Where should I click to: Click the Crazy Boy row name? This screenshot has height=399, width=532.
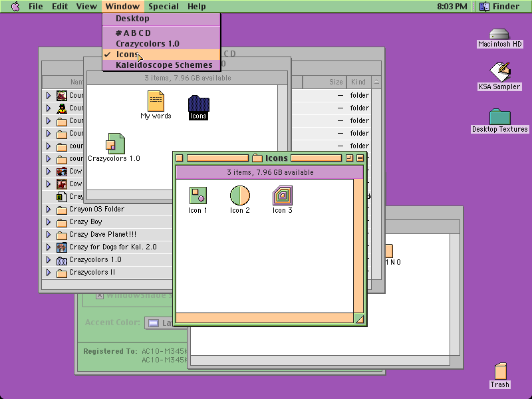[86, 222]
